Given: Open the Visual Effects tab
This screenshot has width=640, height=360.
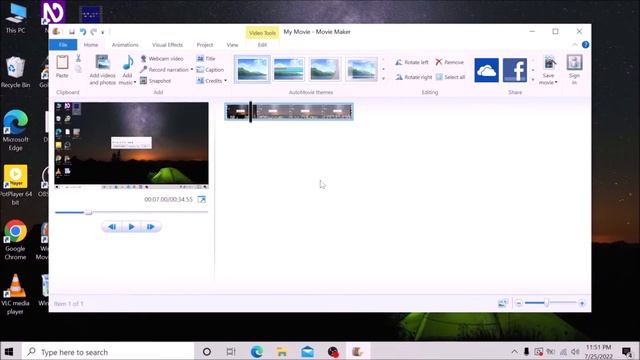Looking at the screenshot, I should [167, 44].
